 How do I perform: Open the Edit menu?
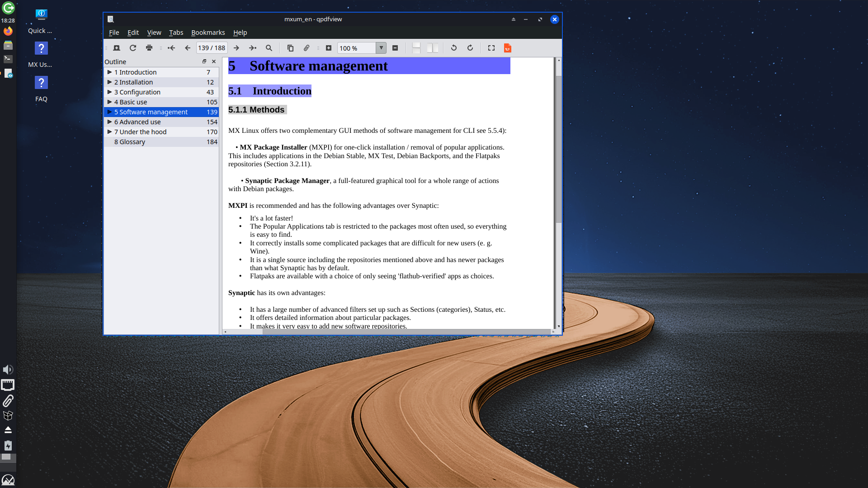[x=133, y=33]
